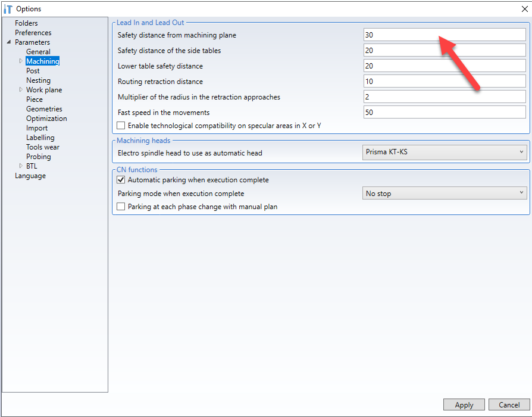Focus the Routing retraction distance field
This screenshot has width=532, height=417.
tap(445, 81)
